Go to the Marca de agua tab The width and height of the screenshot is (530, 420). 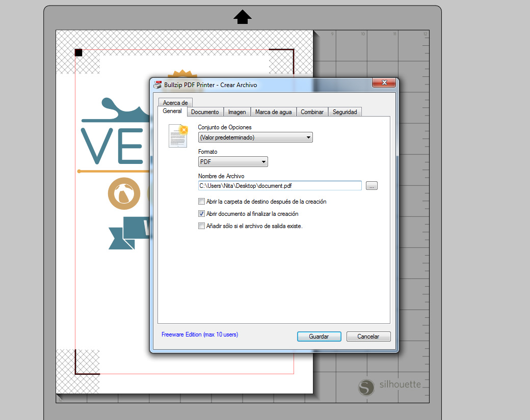[274, 112]
